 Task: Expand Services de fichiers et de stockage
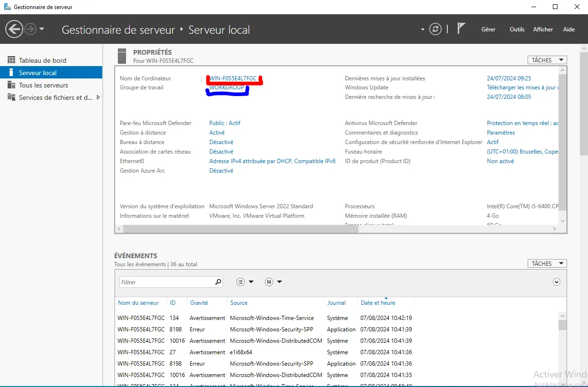(x=98, y=97)
